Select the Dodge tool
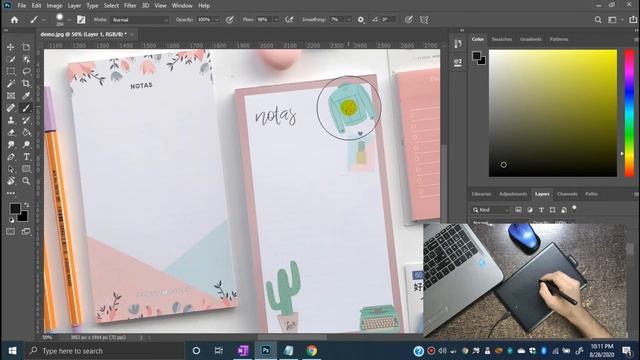The height and width of the screenshot is (360, 640). [x=26, y=145]
